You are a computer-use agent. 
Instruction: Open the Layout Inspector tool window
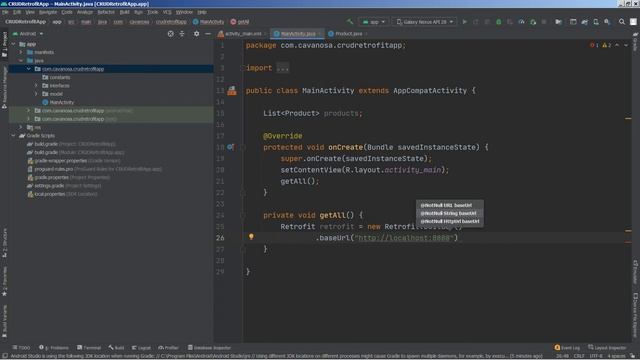[x=607, y=348]
